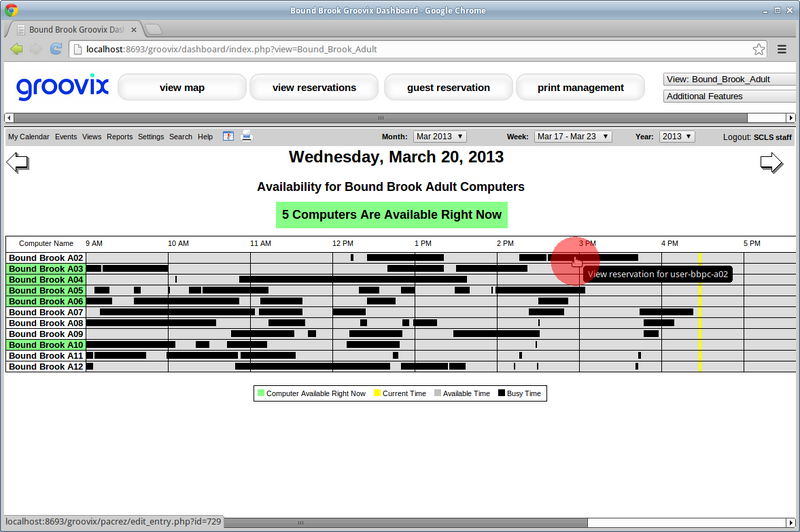Viewport: 800px width, 532px height.
Task: Click A12 long busy block before noon
Action: click(x=312, y=366)
